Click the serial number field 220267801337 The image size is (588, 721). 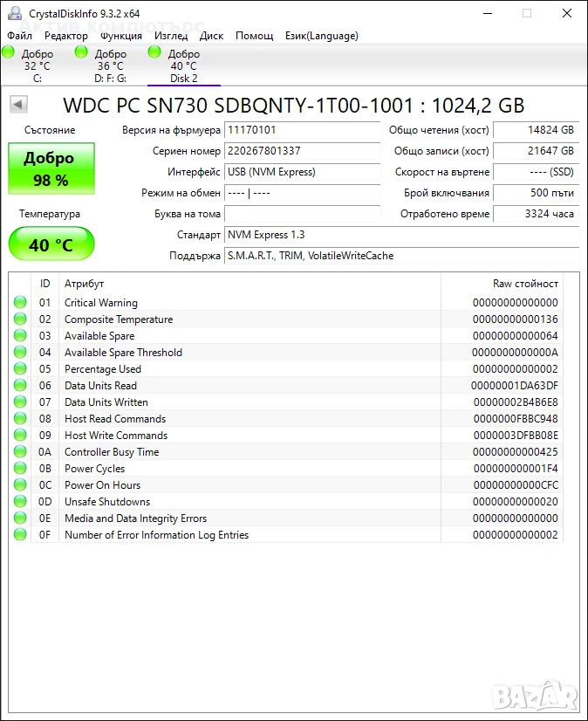pos(302,151)
